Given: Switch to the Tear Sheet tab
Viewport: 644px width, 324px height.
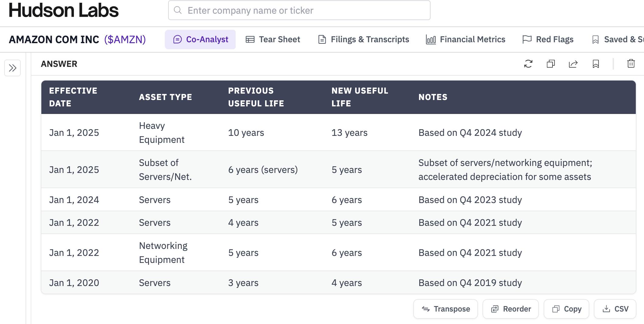Looking at the screenshot, I should click(273, 40).
